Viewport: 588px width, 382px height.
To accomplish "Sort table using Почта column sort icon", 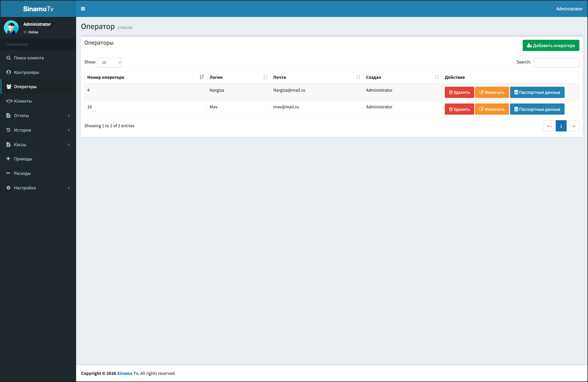I will [x=358, y=77].
